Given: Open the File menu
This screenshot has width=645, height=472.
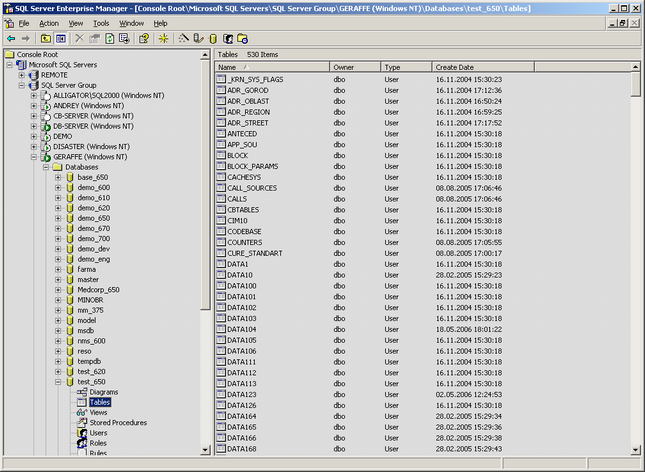Looking at the screenshot, I should [x=24, y=23].
